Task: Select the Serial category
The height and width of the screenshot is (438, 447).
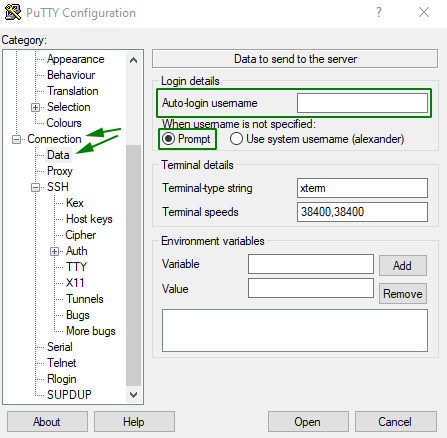Action: click(x=60, y=347)
